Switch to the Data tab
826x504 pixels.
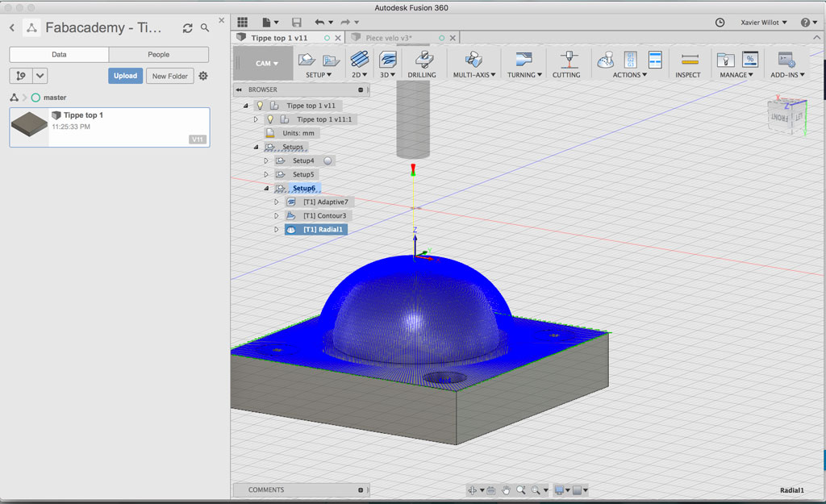[59, 54]
